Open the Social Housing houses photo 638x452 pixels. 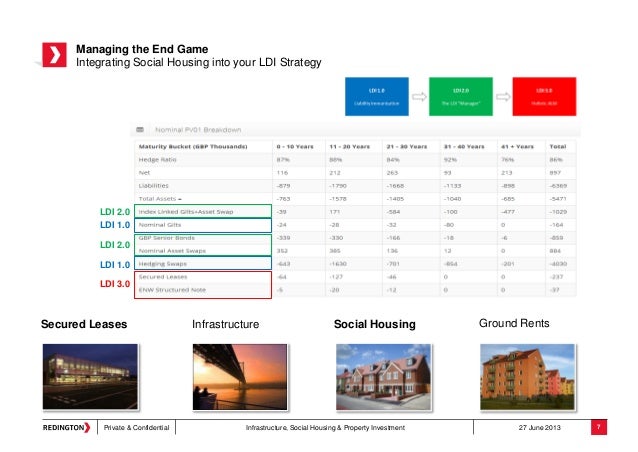click(383, 377)
